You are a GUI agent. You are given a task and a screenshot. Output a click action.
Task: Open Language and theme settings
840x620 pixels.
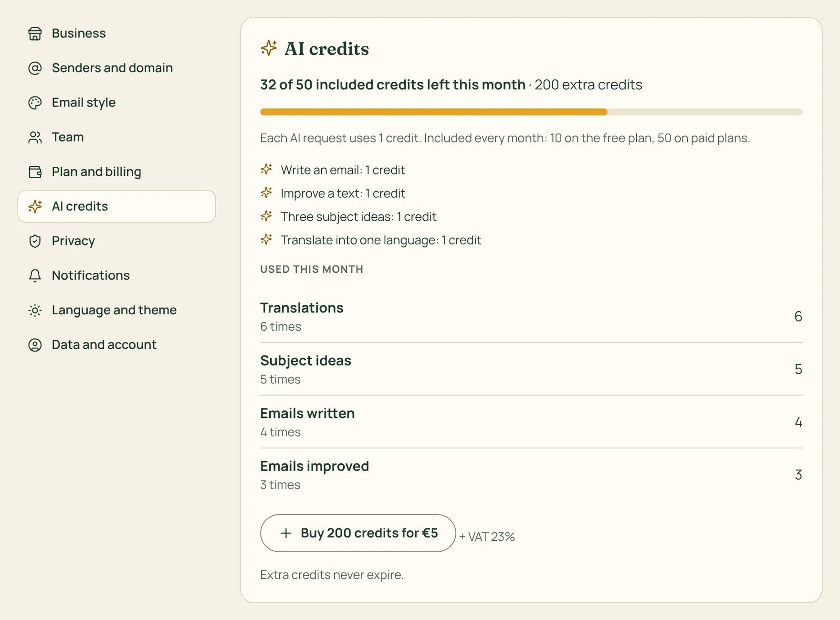click(x=116, y=310)
